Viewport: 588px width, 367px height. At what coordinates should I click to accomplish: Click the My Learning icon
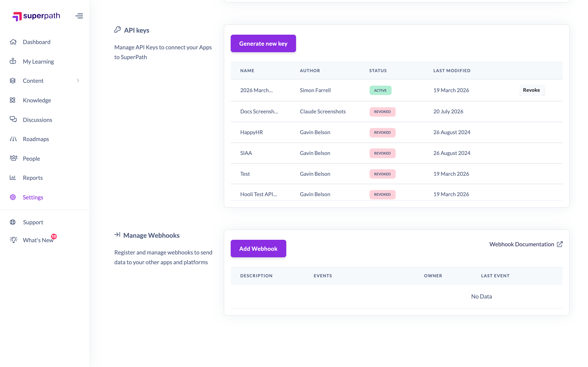pyautogui.click(x=13, y=61)
